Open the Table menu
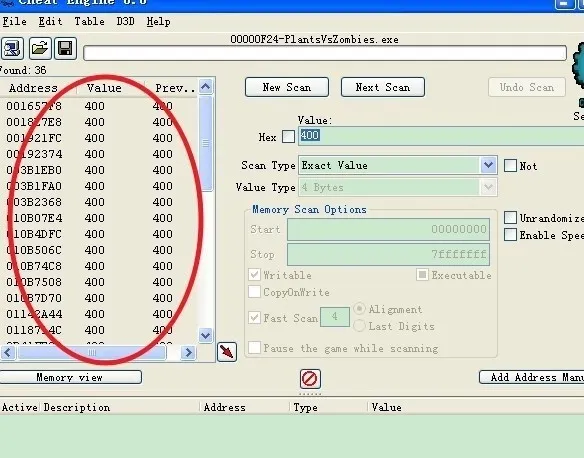Viewport: 584px width, 458px height. tap(89, 22)
